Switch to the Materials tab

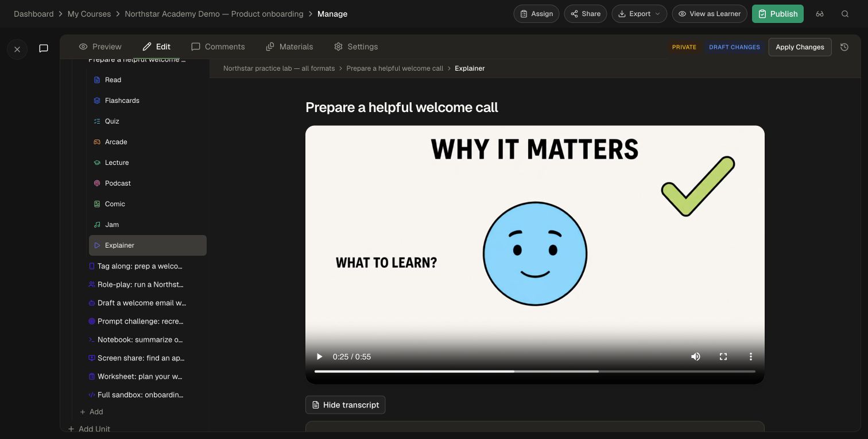point(289,47)
